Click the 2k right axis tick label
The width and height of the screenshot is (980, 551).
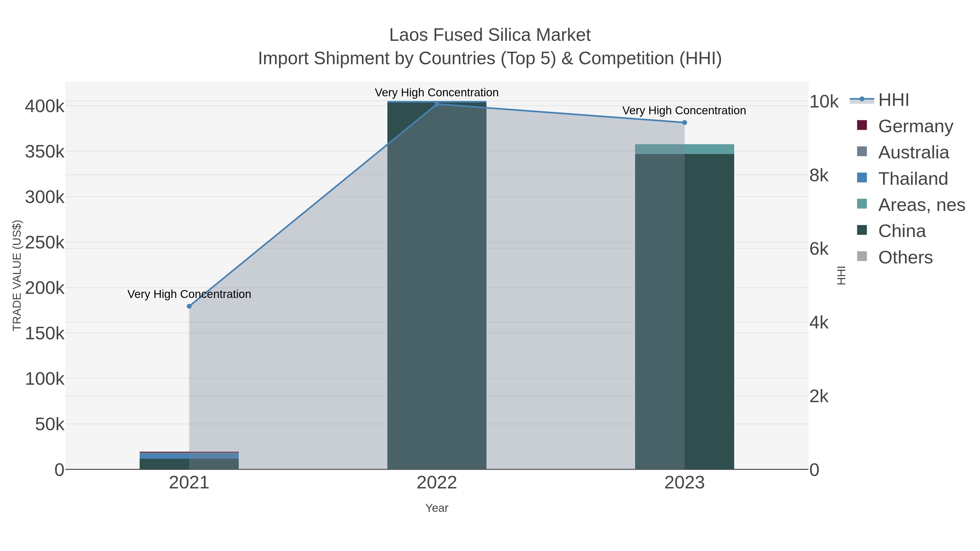pyautogui.click(x=819, y=397)
